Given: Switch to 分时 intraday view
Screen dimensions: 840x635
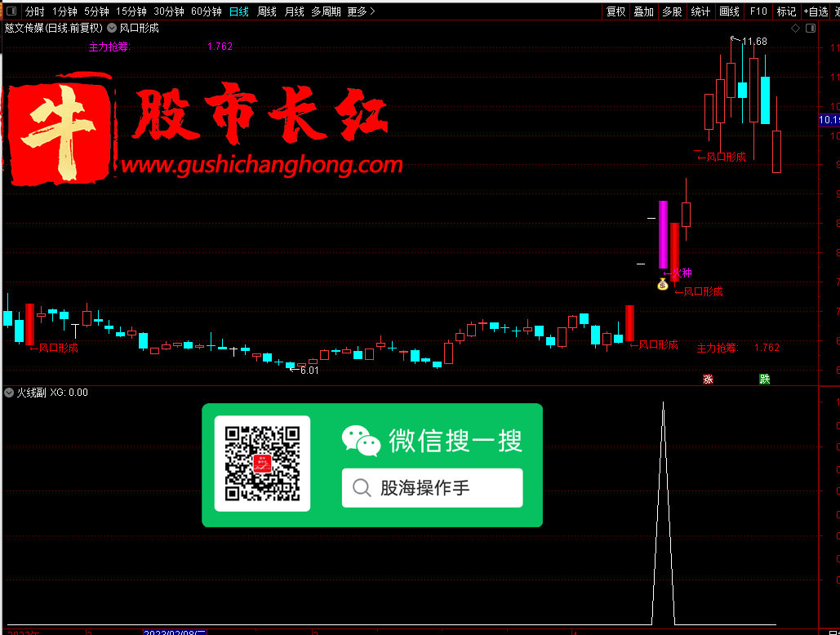Looking at the screenshot, I should click(x=35, y=11).
